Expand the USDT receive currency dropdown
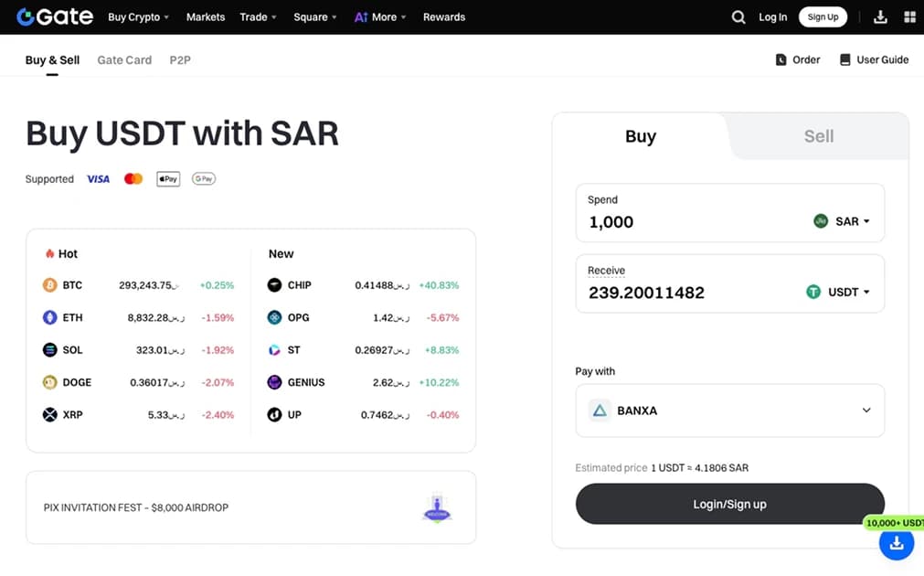924x576 pixels. 838,293
